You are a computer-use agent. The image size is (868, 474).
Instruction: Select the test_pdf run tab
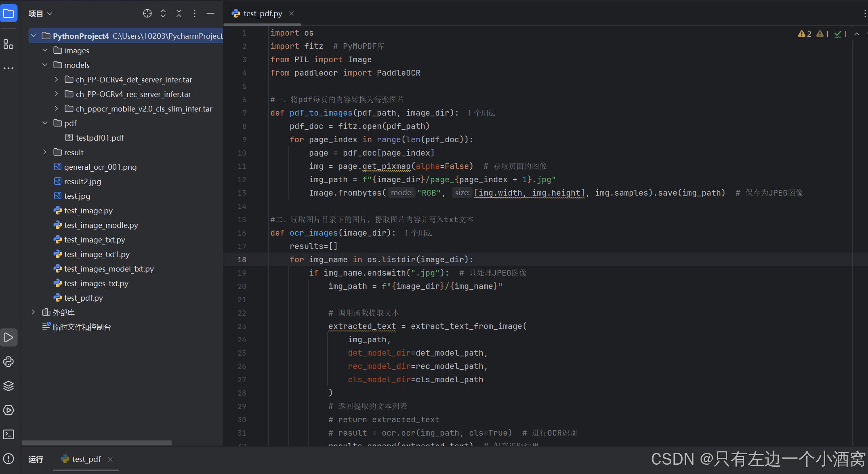tap(86, 459)
